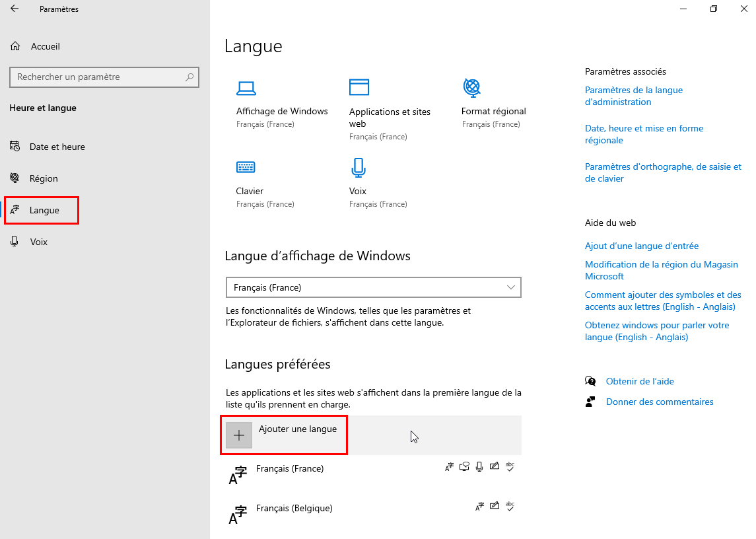
Task: Open the Voix microphone tile icon
Action: [x=359, y=167]
